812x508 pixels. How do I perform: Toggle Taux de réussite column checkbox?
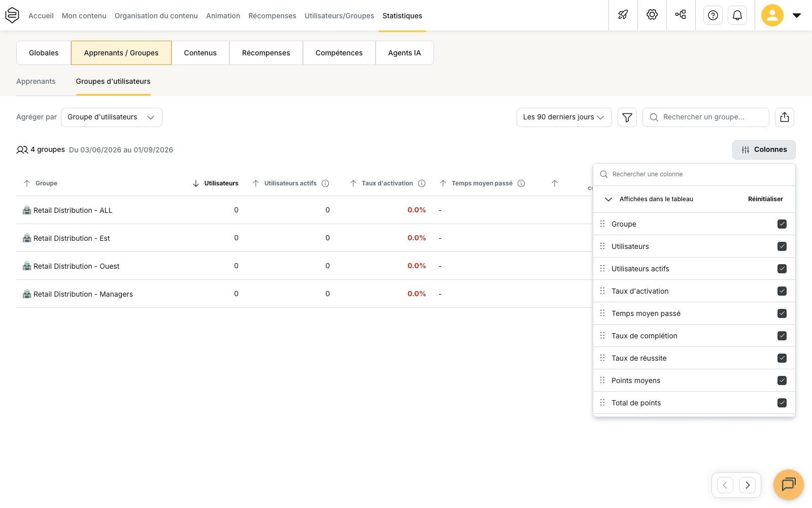click(782, 358)
